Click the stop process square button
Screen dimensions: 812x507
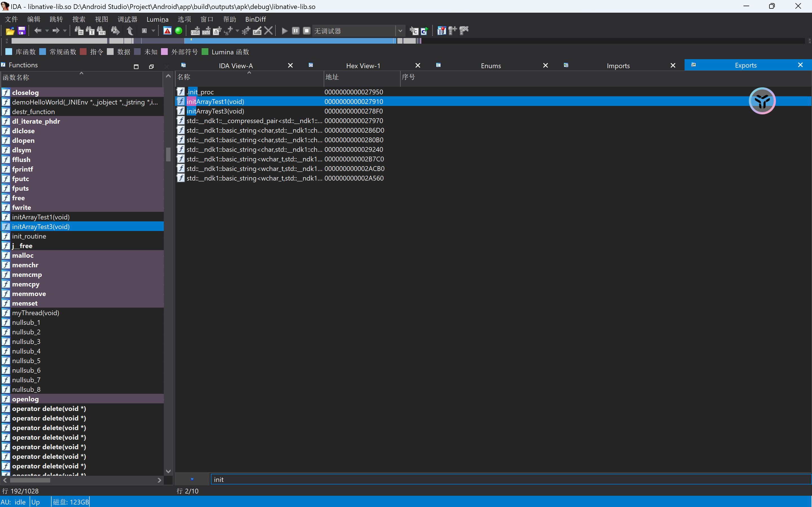pyautogui.click(x=307, y=31)
